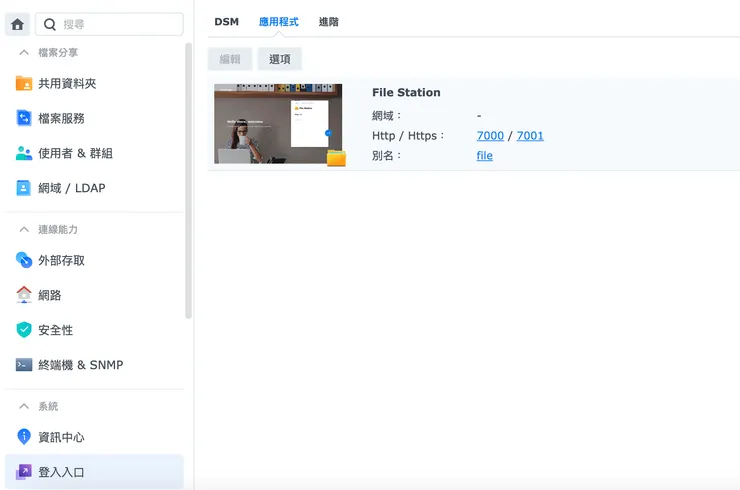Switch to the 應用程式 tab
This screenshot has height=490, width=740.
pyautogui.click(x=278, y=22)
